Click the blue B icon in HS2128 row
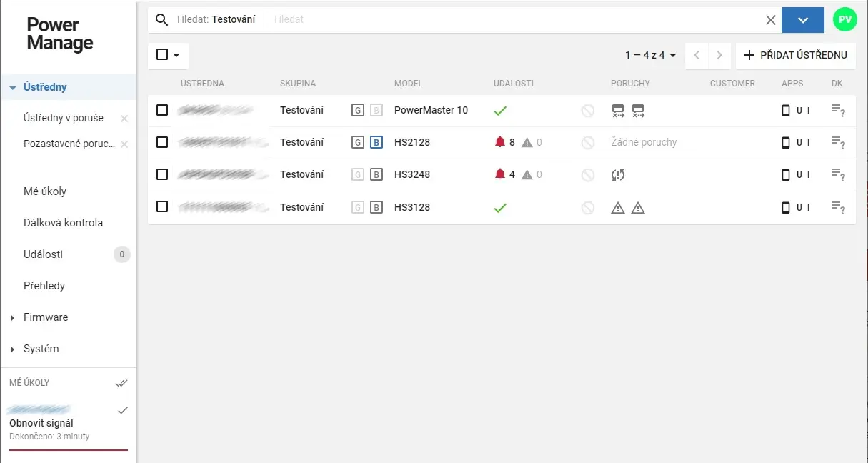 coord(376,142)
